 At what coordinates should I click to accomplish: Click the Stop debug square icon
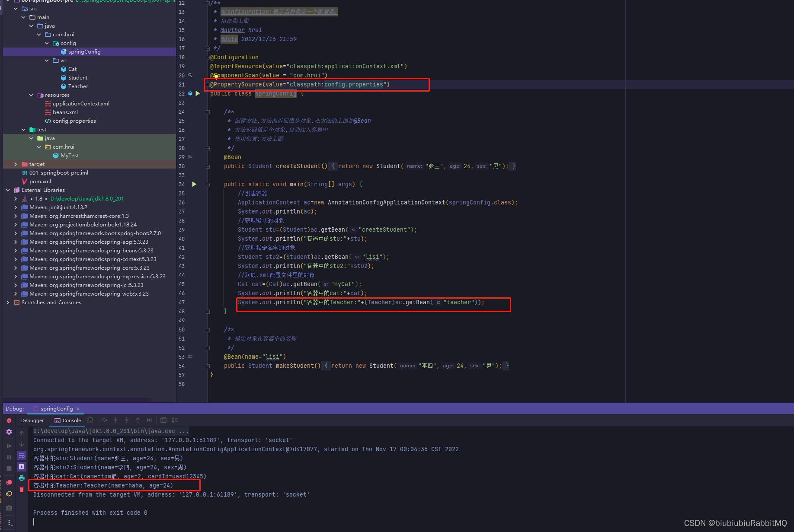click(x=9, y=468)
